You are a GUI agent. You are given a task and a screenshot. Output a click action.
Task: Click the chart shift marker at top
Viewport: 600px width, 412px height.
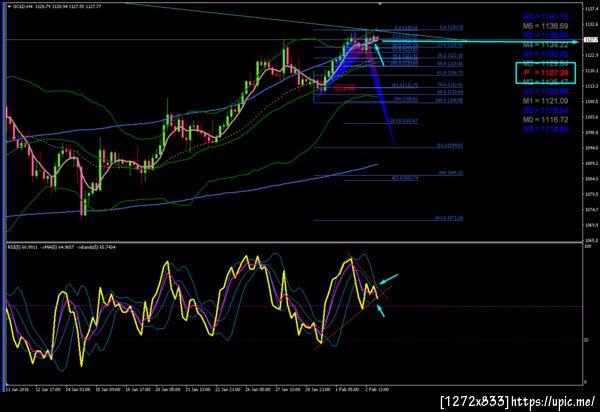(380, 3)
